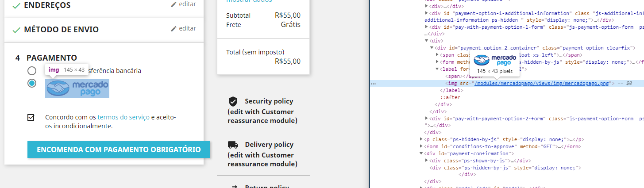
Task: Click the pencil icon beside Método de Envio
Action: click(174, 29)
